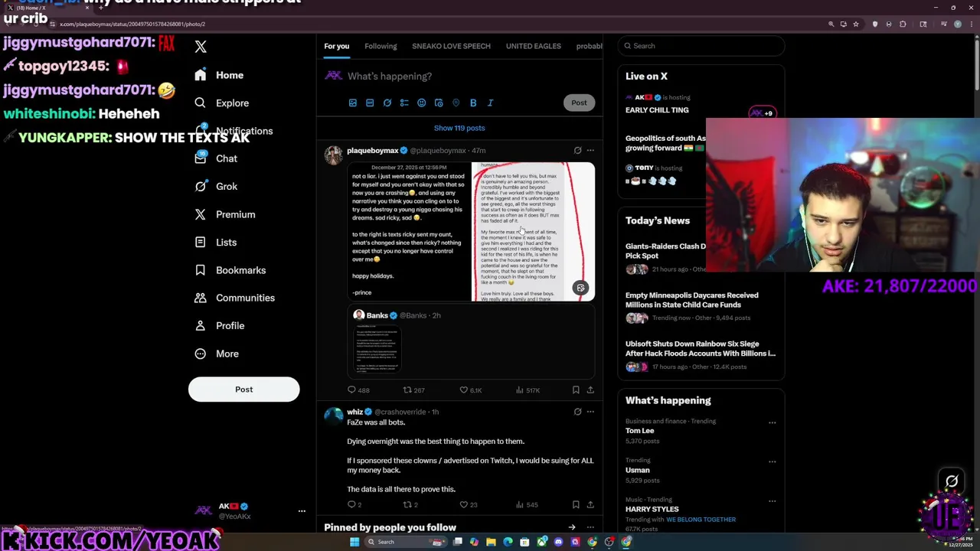The image size is (980, 551).
Task: Open the red-circled text image
Action: pos(534,232)
